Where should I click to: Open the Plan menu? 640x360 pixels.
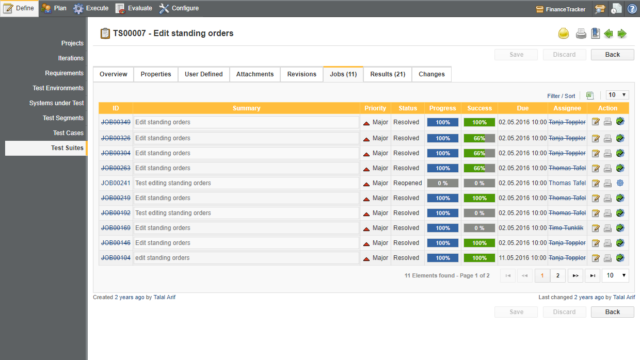pos(54,8)
